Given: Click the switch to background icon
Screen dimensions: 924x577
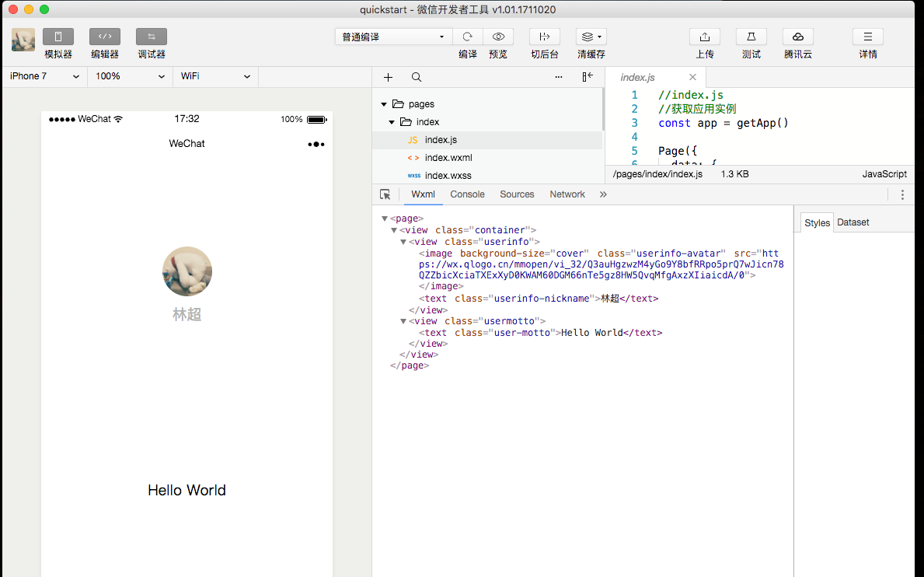Looking at the screenshot, I should 545,37.
